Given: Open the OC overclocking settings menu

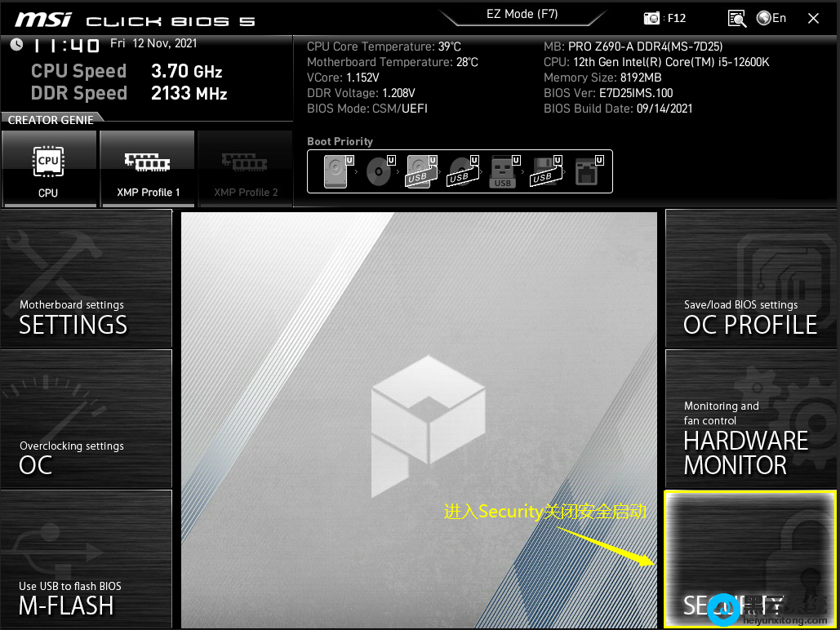Looking at the screenshot, I should point(86,419).
